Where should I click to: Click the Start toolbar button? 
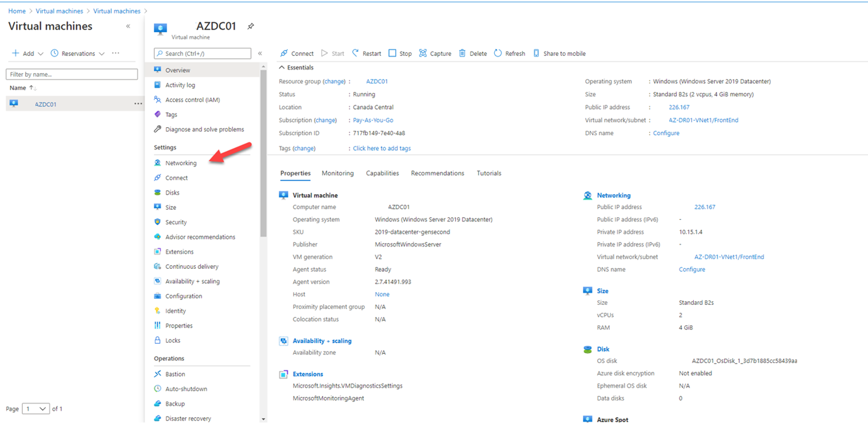(332, 54)
